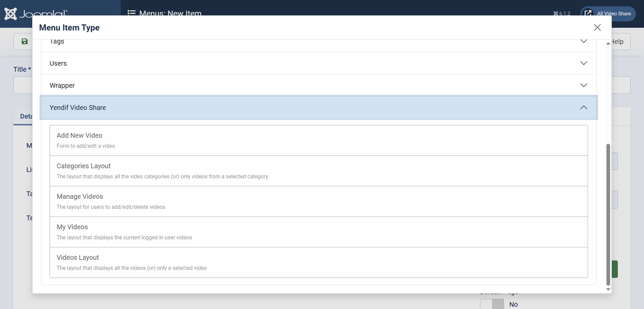
Task: Open the Joomla logo home link
Action: [35, 14]
